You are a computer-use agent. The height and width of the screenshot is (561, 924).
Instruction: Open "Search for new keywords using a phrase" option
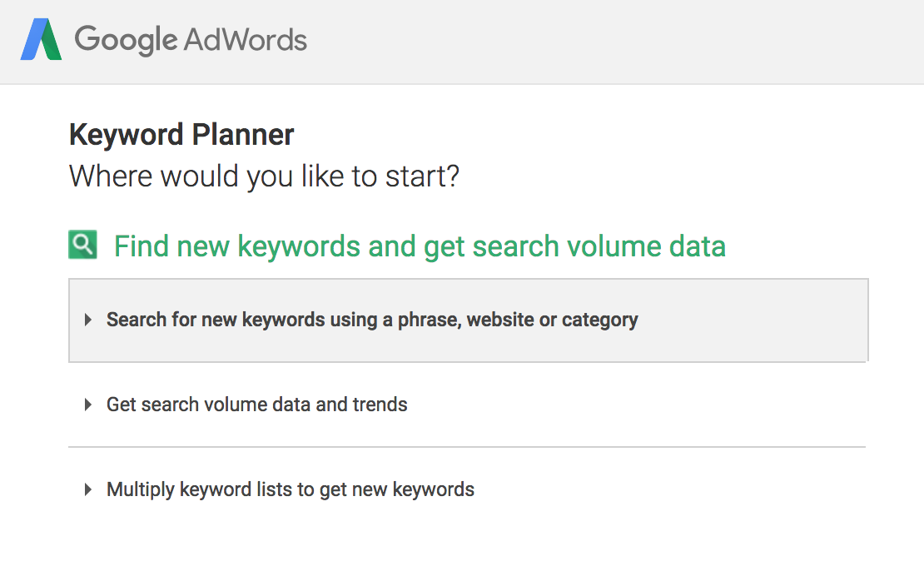tap(371, 320)
